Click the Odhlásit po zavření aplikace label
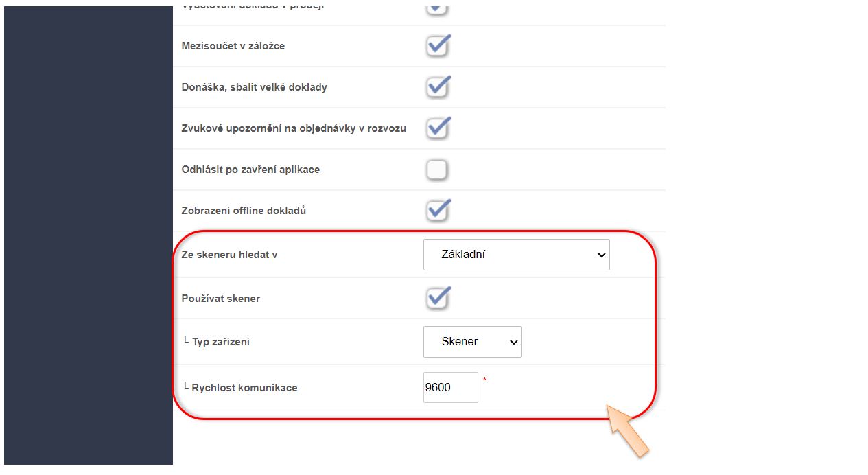Viewport: 868px width, 475px height. coord(250,170)
